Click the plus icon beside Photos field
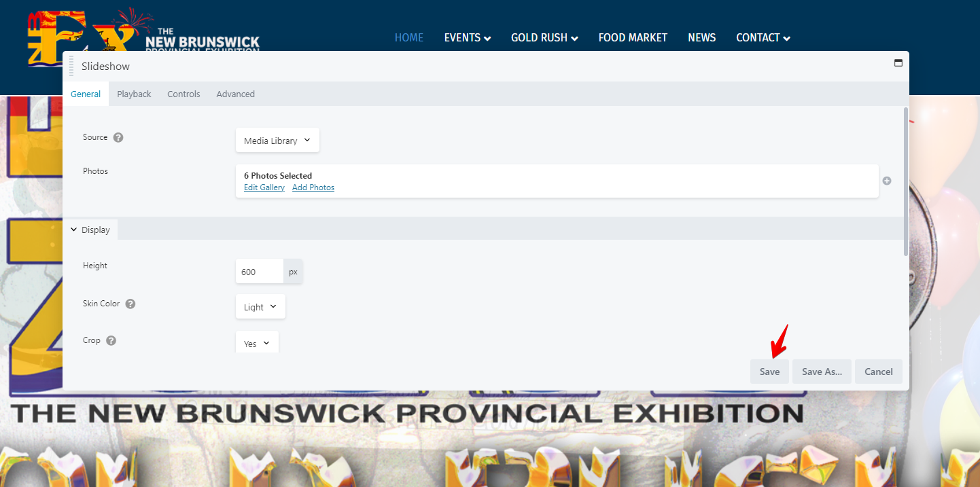This screenshot has height=487, width=980. click(x=887, y=181)
